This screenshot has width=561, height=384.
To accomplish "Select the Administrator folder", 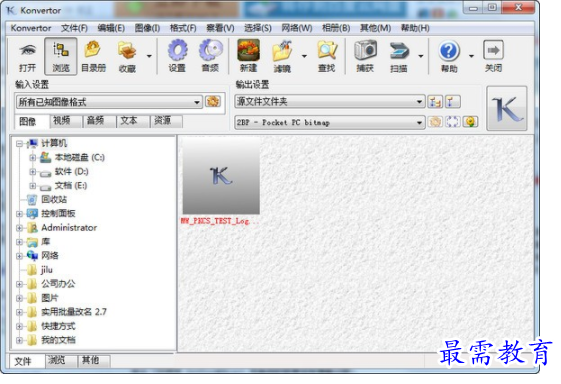I will (69, 228).
